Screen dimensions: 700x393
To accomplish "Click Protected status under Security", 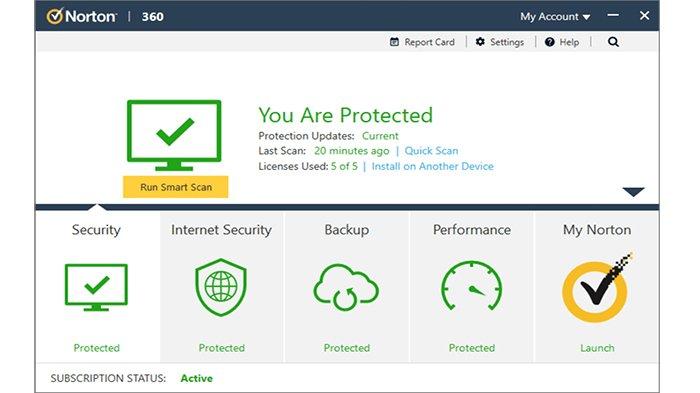I will [x=96, y=348].
